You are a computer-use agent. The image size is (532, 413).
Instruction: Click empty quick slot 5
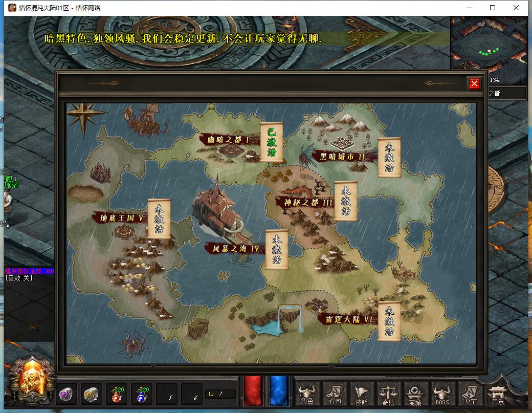[167, 394]
